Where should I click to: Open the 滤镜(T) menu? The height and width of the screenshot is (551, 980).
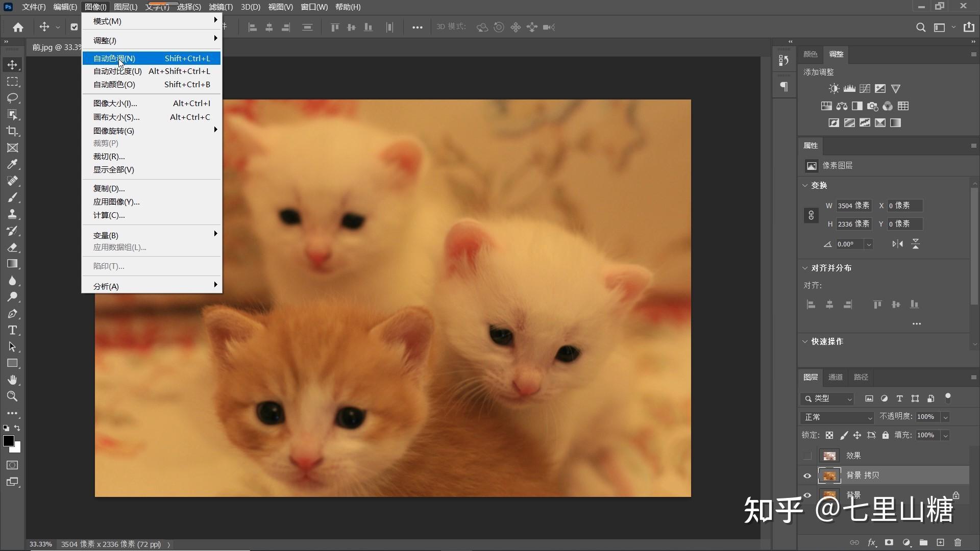[220, 7]
